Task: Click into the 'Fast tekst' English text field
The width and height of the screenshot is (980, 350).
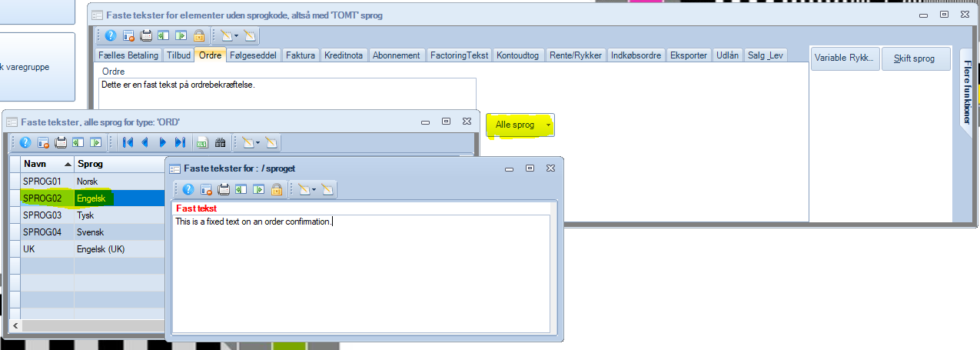Action: click(361, 269)
